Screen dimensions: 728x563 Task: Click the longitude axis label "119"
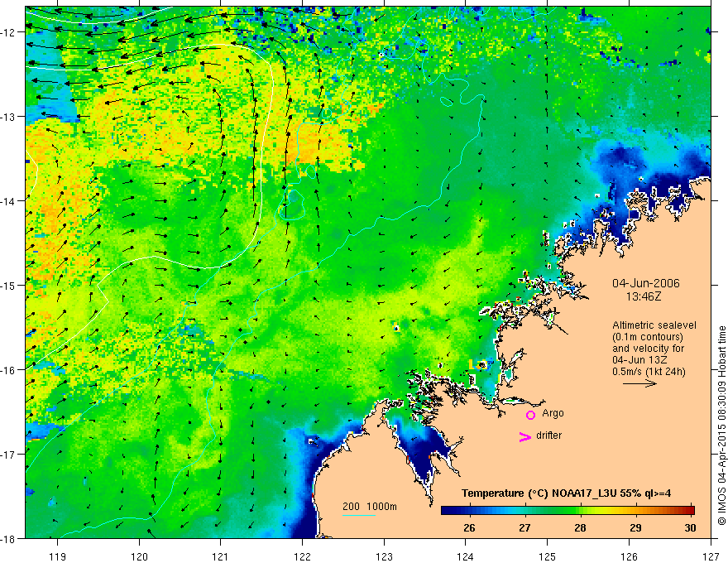[x=57, y=556]
